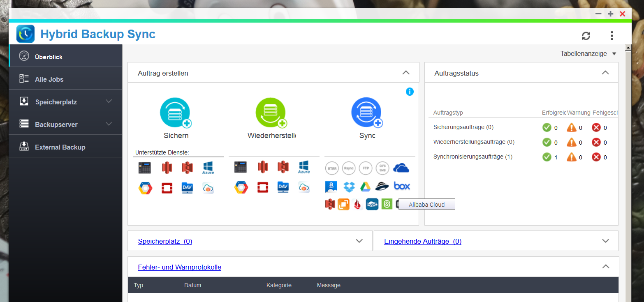This screenshot has height=302, width=644.
Task: Click the Message column header
Action: click(x=329, y=285)
